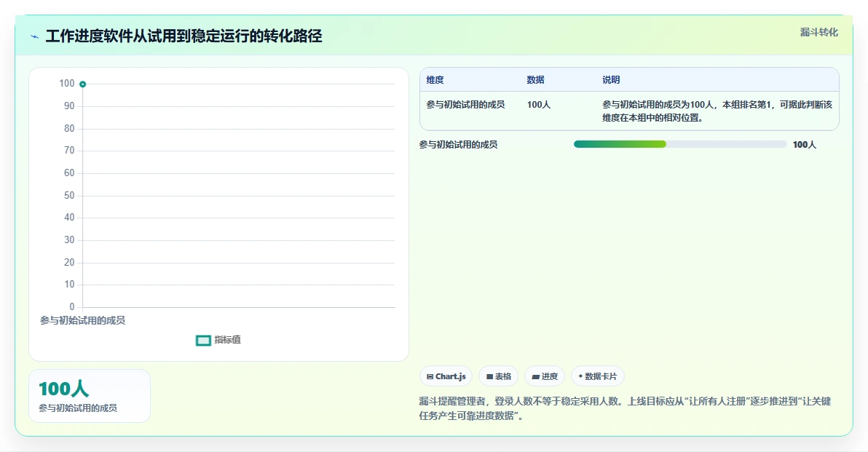
Task: Click the Chart.js tag icon
Action: [430, 377]
